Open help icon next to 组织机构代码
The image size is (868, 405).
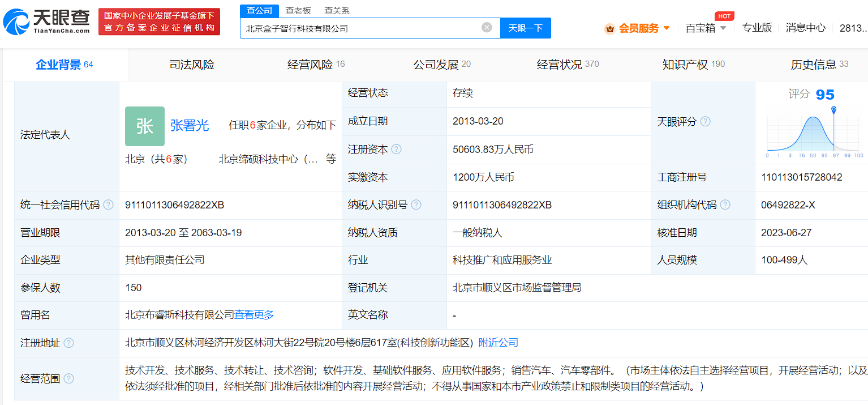tap(725, 205)
